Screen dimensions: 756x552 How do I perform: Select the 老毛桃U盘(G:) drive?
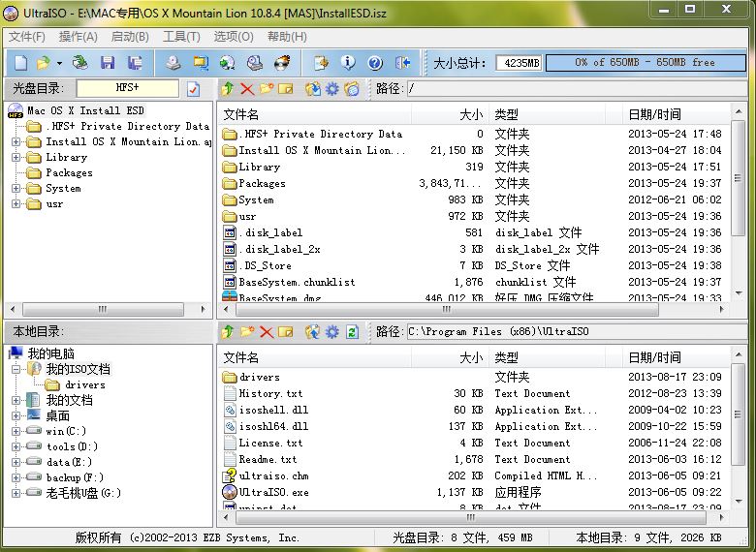coord(83,493)
